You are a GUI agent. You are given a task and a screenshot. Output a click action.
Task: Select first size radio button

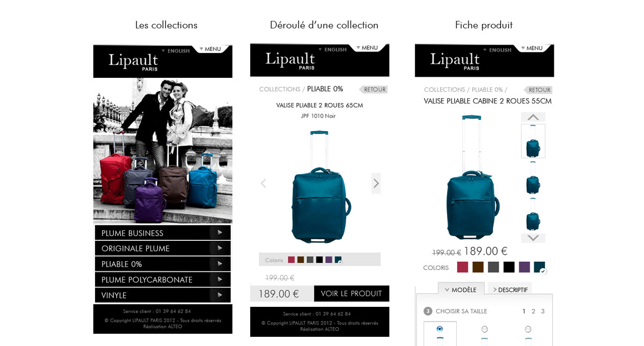pyautogui.click(x=440, y=329)
